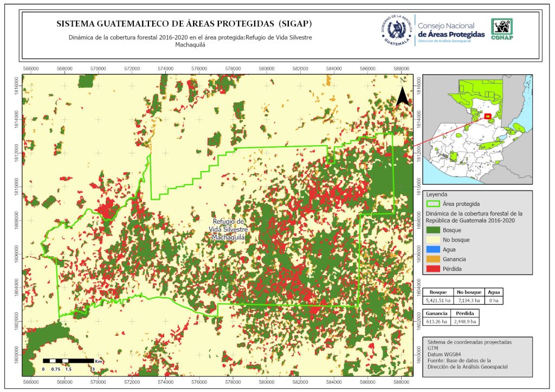
Task: Click the red locator rectangle in inset map
Action: [487, 116]
